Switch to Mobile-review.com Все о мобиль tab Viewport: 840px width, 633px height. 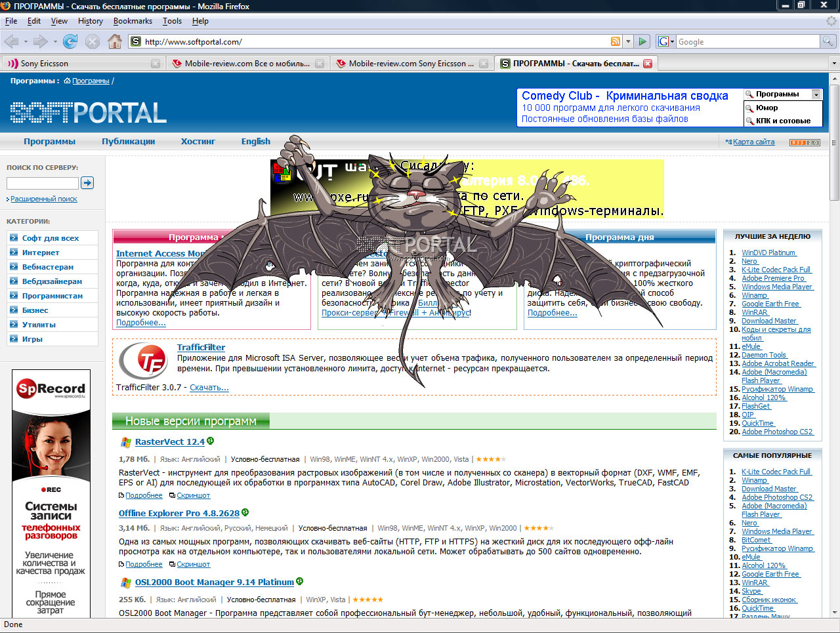point(247,64)
